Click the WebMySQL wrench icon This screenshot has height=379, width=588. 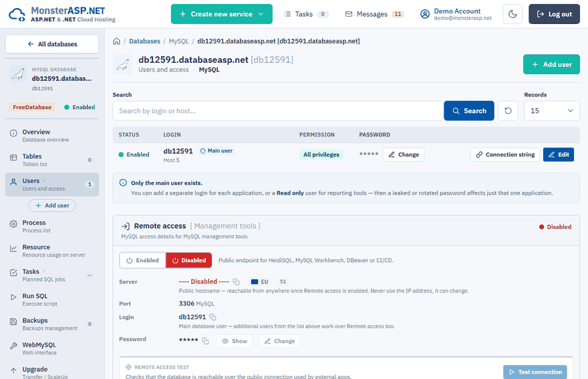13,346
